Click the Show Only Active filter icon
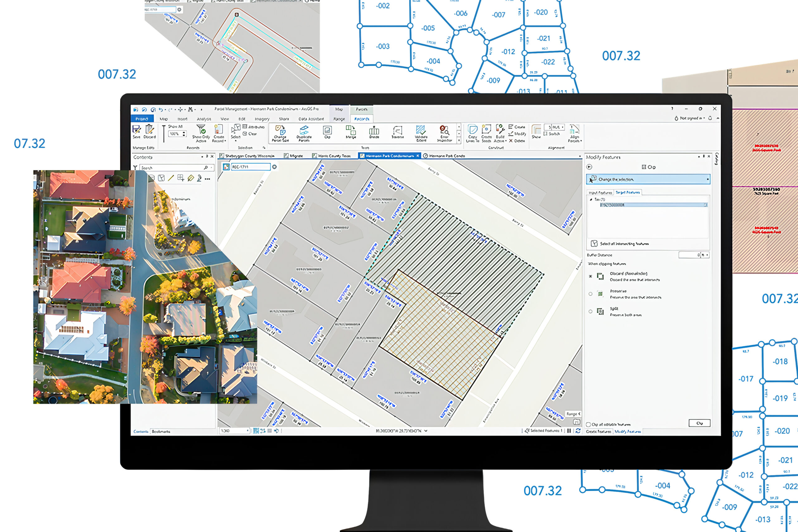 point(201,130)
